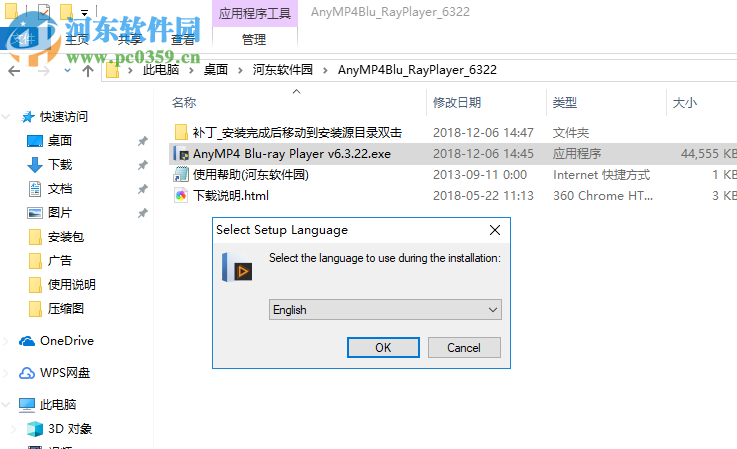Collapse the 此电脑 tree node
Viewport: 737px width, 449px height.
(6, 404)
